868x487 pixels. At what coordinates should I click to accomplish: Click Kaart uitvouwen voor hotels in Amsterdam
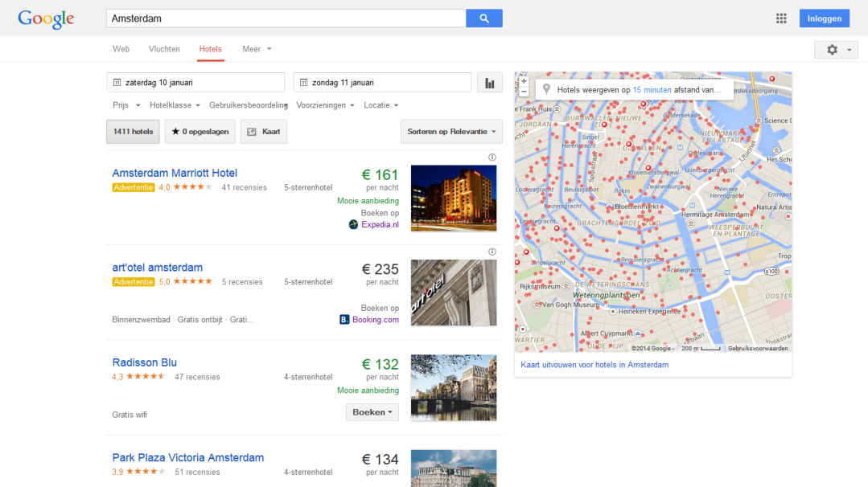[x=594, y=365]
